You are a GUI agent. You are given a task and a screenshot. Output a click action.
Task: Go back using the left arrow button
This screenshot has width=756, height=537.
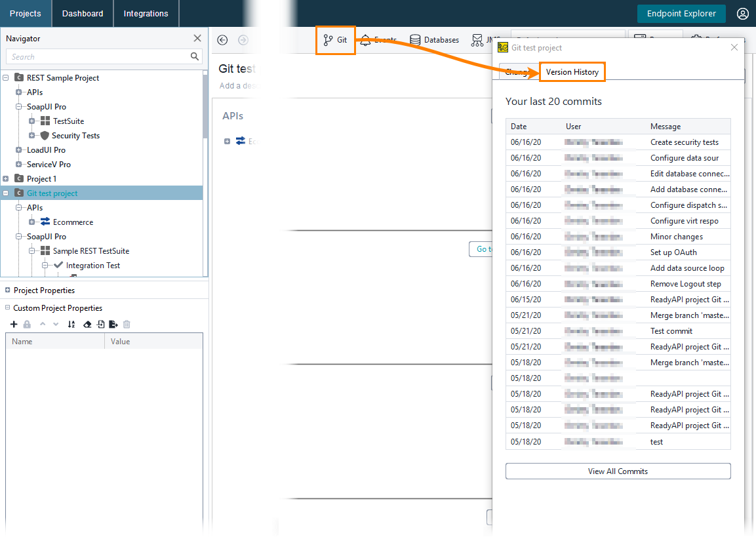coord(222,40)
